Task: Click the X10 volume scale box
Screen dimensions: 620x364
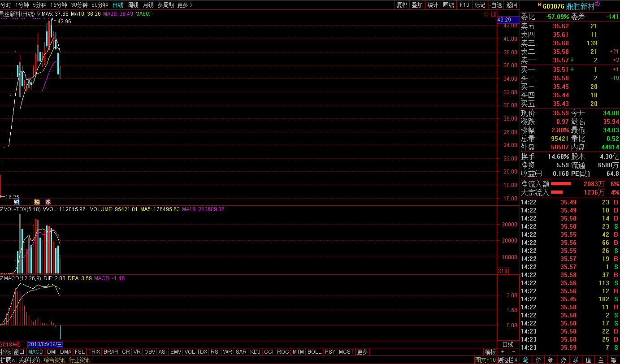Action: [x=503, y=271]
